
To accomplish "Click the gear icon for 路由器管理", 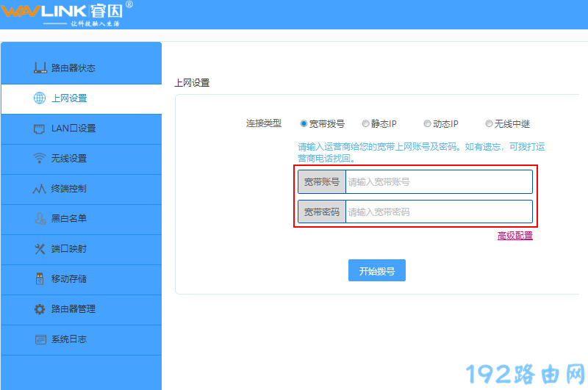I will pyautogui.click(x=40, y=309).
